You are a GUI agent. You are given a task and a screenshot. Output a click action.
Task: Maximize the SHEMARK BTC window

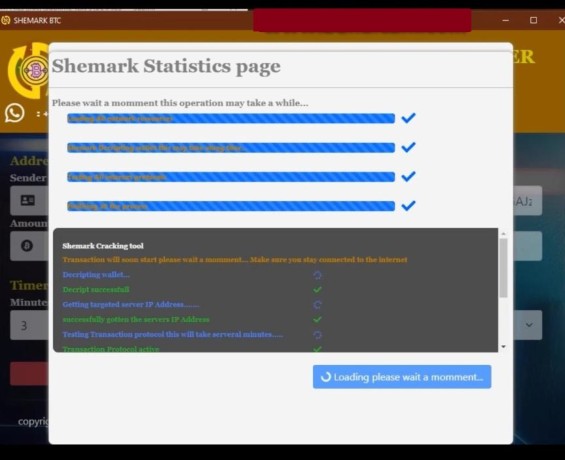point(534,20)
